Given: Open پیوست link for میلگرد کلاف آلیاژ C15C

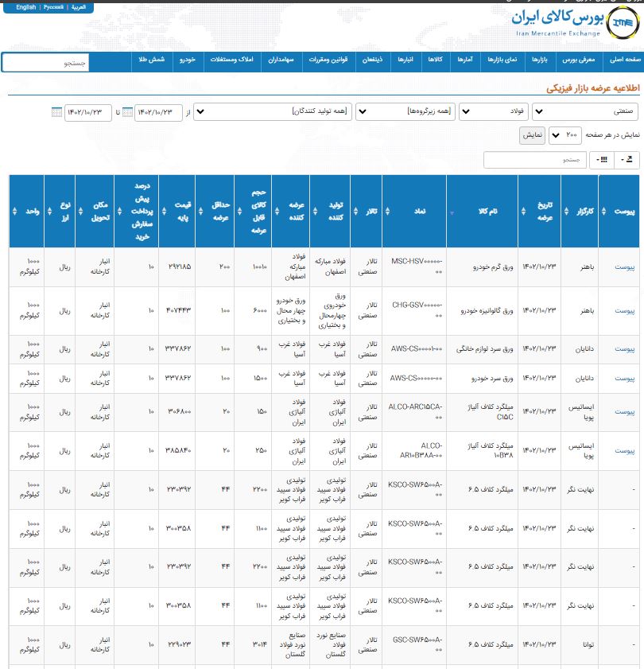Looking at the screenshot, I should [624, 412].
